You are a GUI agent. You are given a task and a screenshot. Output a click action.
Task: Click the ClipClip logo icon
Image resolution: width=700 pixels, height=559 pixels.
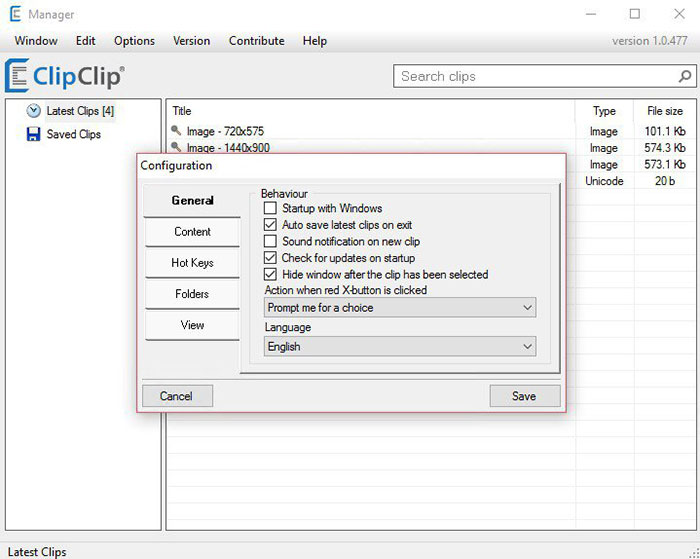[17, 76]
